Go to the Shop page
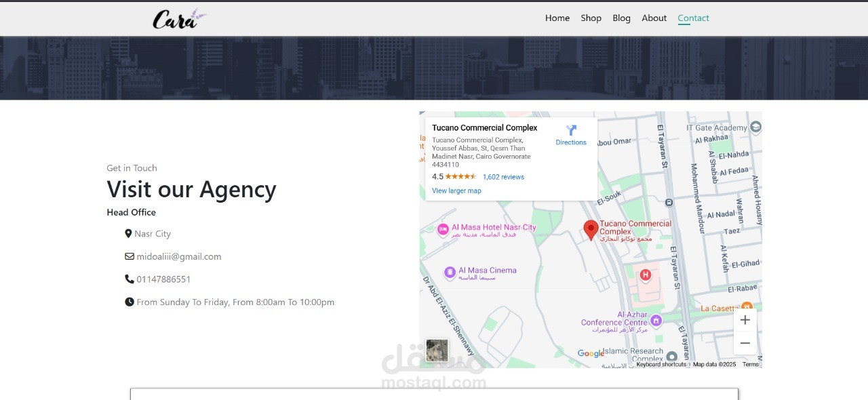Image resolution: width=868 pixels, height=400 pixels. point(591,18)
